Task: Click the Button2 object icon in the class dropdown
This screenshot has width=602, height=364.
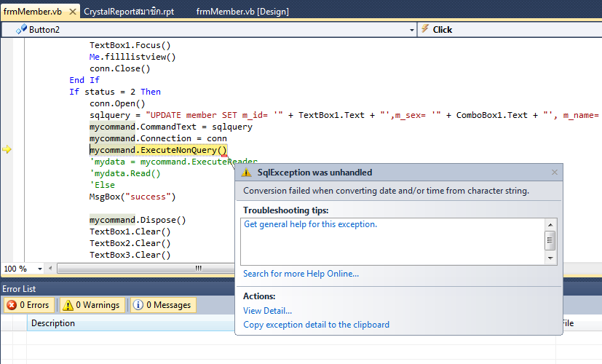Action: tap(21, 29)
